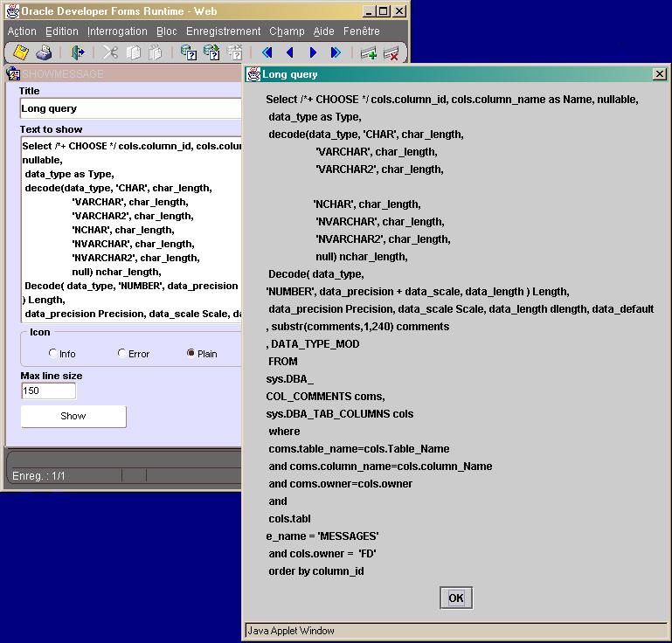Open the Interrogation menu

(x=117, y=31)
